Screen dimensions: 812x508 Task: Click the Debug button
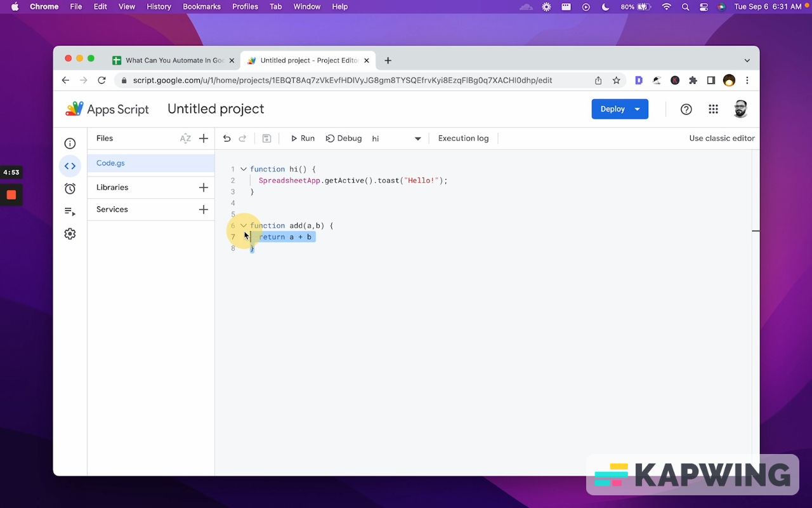coord(343,138)
